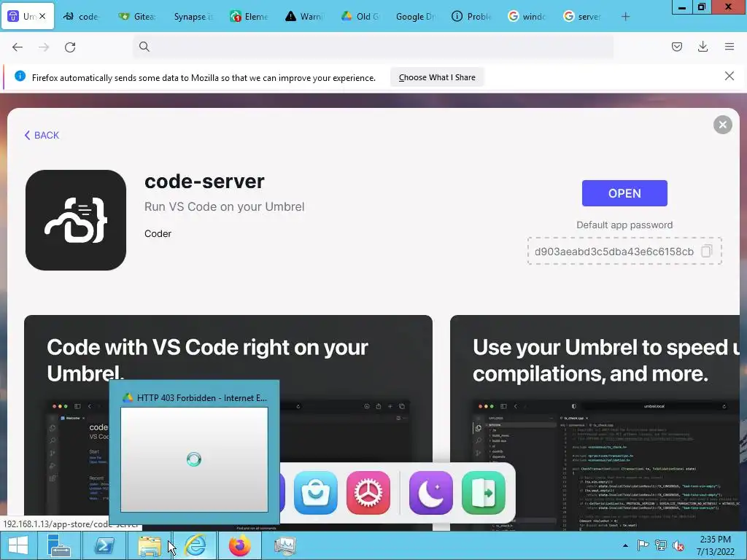Click the Choose What I Share button
The height and width of the screenshot is (560, 747).
coord(437,77)
